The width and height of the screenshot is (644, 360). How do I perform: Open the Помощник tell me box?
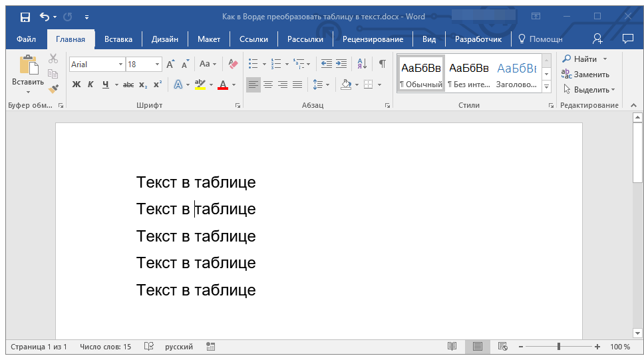pos(540,39)
